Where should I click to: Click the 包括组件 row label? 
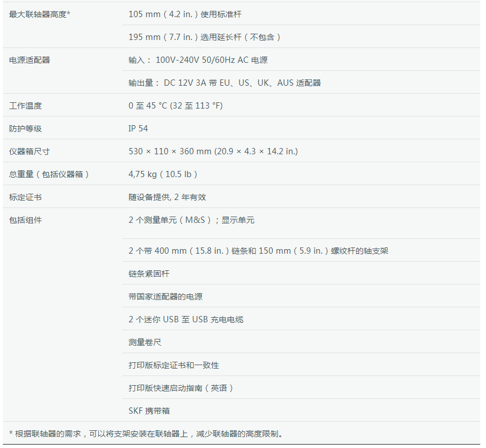coord(26,219)
